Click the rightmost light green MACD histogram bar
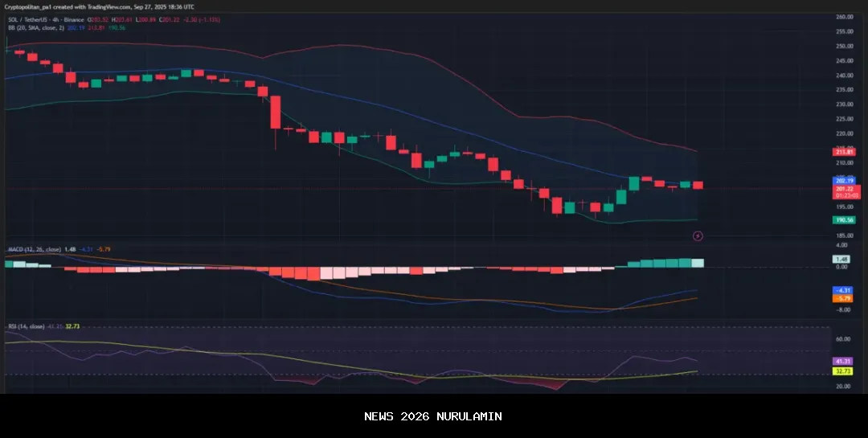 coord(698,263)
